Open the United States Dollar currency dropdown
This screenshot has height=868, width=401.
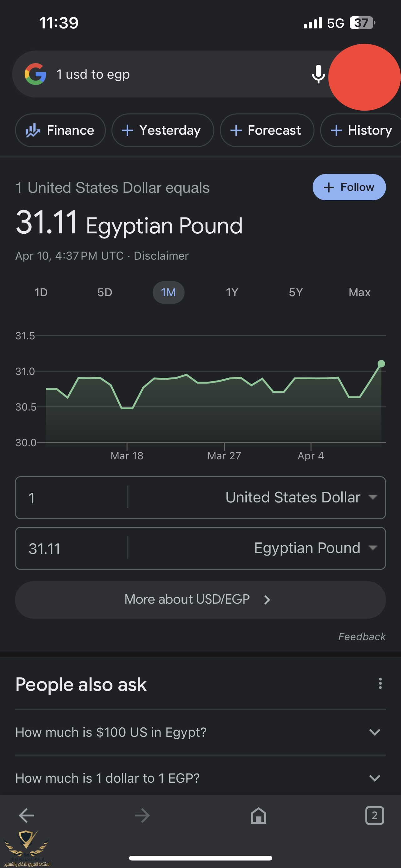pos(301,498)
